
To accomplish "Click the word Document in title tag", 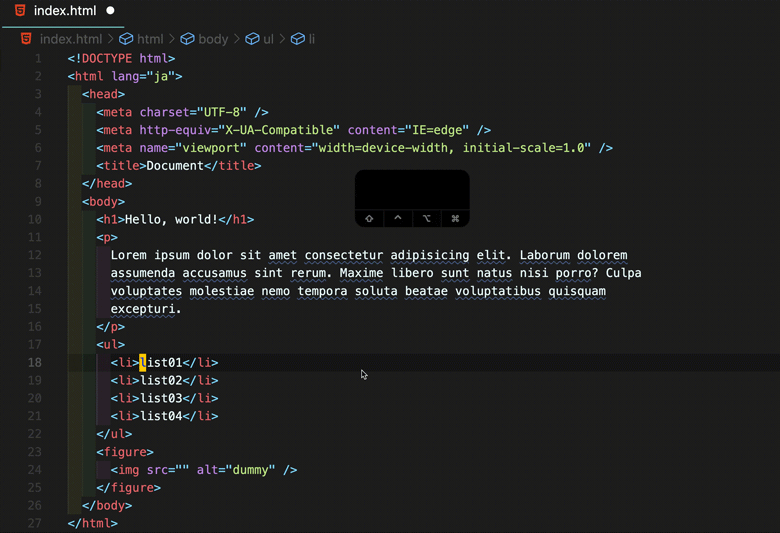I will pos(175,166).
